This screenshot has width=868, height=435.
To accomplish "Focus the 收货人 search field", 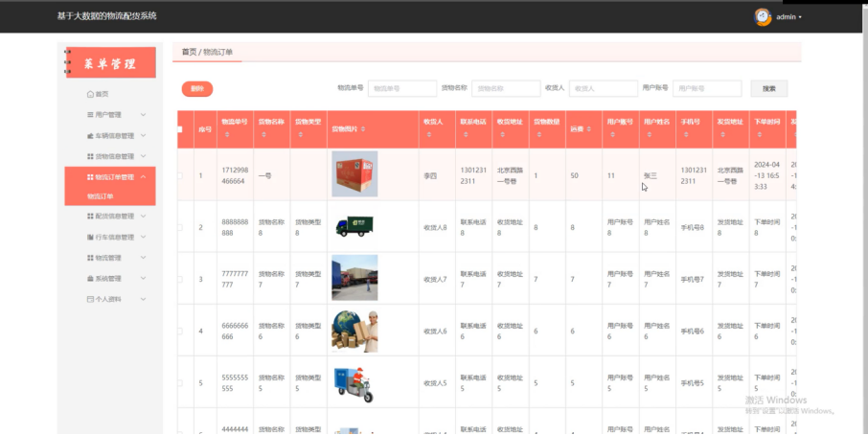I will pos(604,88).
